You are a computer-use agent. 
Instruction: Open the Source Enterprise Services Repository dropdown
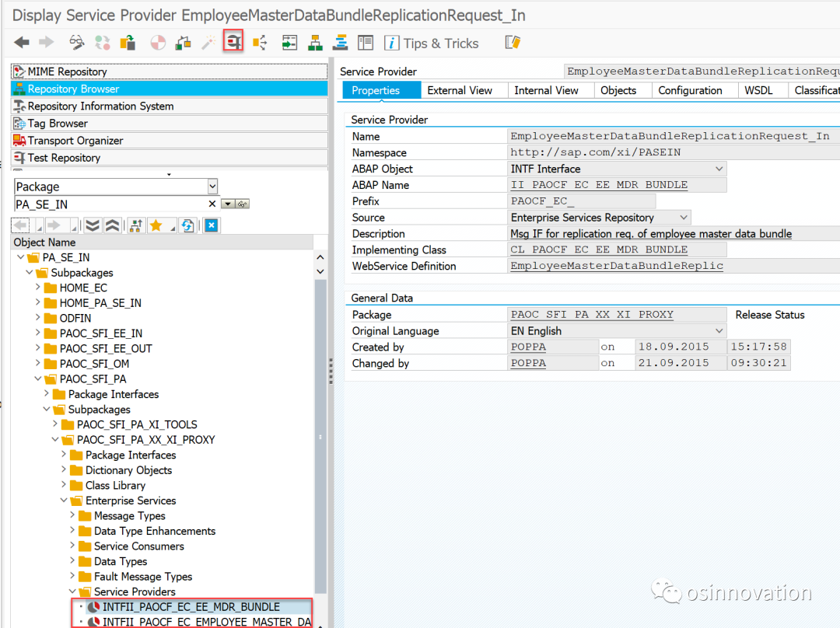[683, 218]
